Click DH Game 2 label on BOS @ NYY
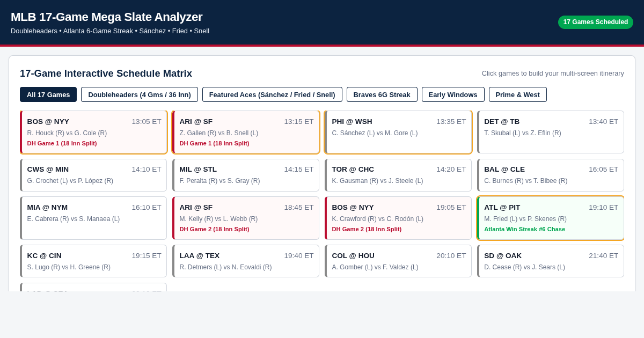The height and width of the screenshot is (338, 644). (367, 229)
